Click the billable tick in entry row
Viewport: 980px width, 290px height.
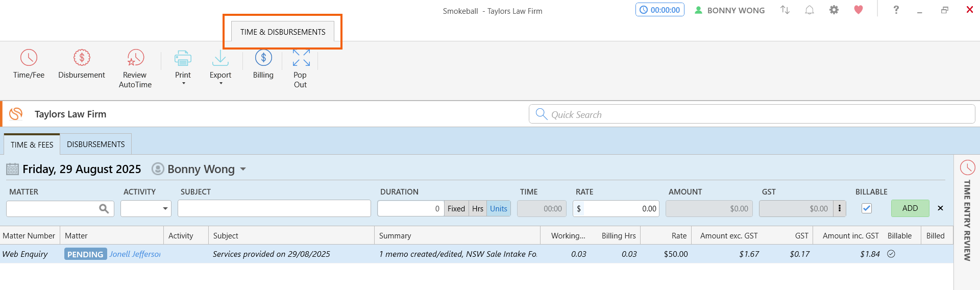coord(891,254)
